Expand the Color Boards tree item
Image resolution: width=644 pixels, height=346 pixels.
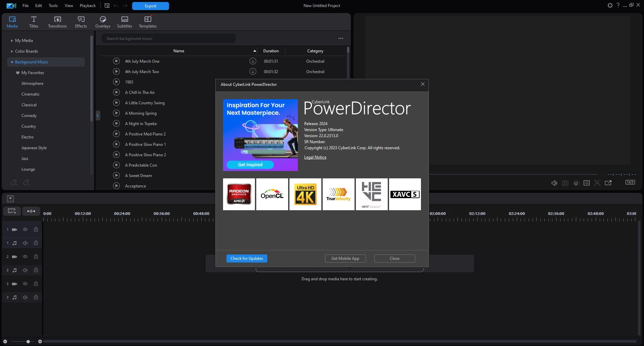pyautogui.click(x=12, y=51)
